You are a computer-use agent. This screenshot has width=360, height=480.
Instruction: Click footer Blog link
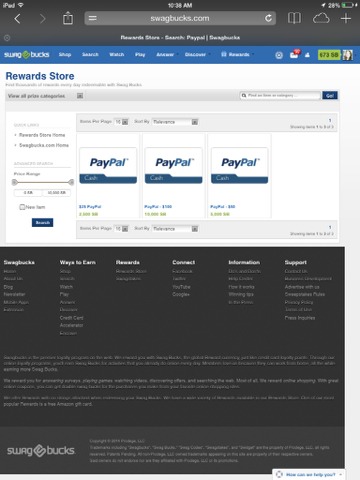coord(8,287)
